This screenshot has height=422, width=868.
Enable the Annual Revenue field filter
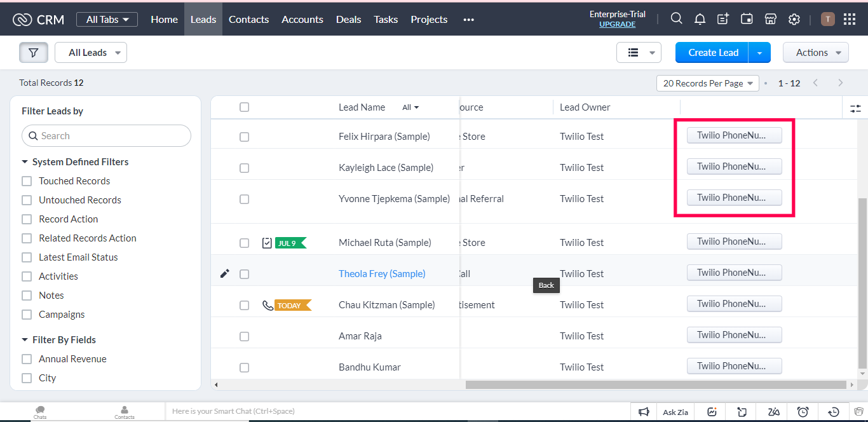(27, 359)
